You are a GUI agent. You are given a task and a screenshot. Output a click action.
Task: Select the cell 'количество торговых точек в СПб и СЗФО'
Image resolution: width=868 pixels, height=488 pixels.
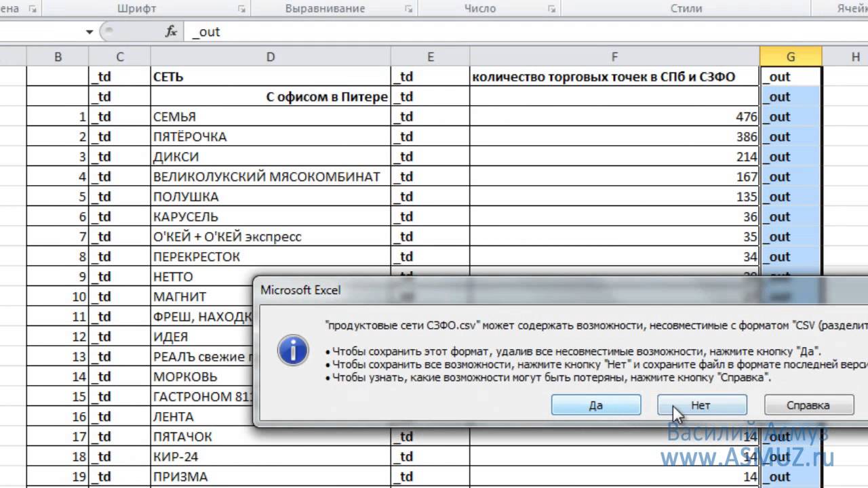click(x=614, y=77)
